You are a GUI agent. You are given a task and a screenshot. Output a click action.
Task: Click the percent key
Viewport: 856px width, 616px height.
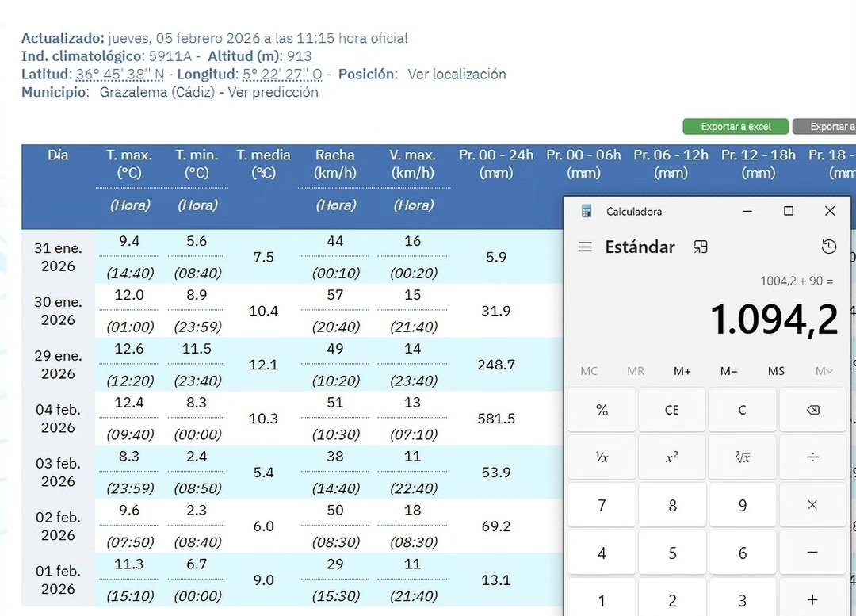click(602, 410)
